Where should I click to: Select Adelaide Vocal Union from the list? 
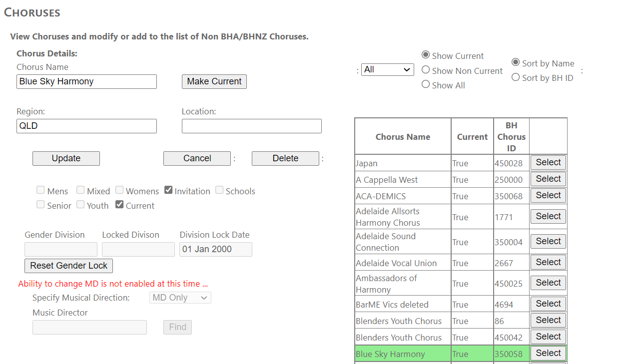click(548, 262)
